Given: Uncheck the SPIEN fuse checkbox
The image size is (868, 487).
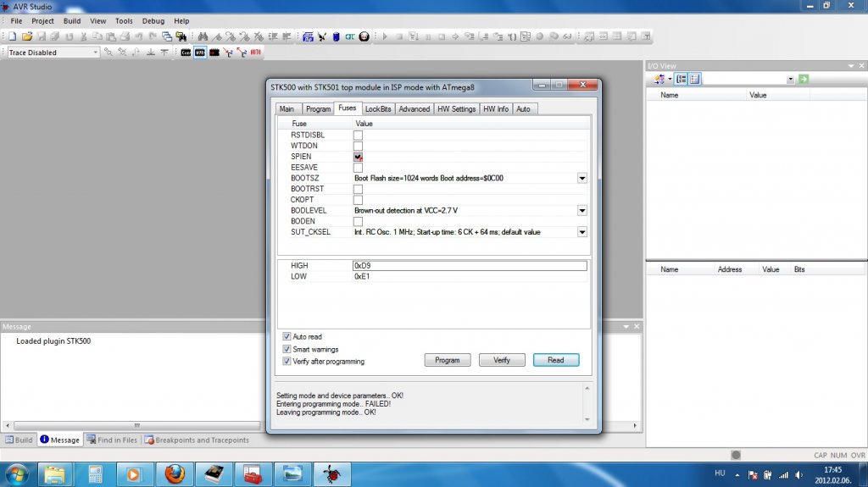Looking at the screenshot, I should 359,157.
